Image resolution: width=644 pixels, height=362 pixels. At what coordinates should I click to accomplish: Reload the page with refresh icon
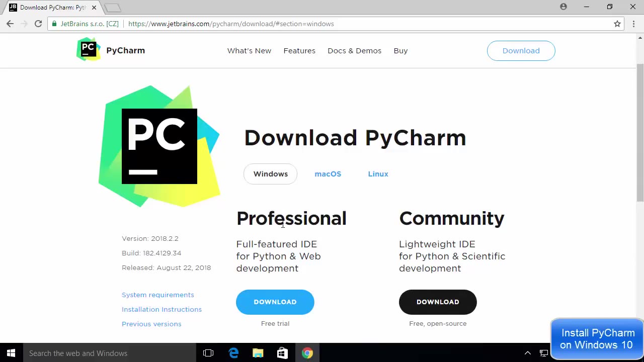(38, 24)
